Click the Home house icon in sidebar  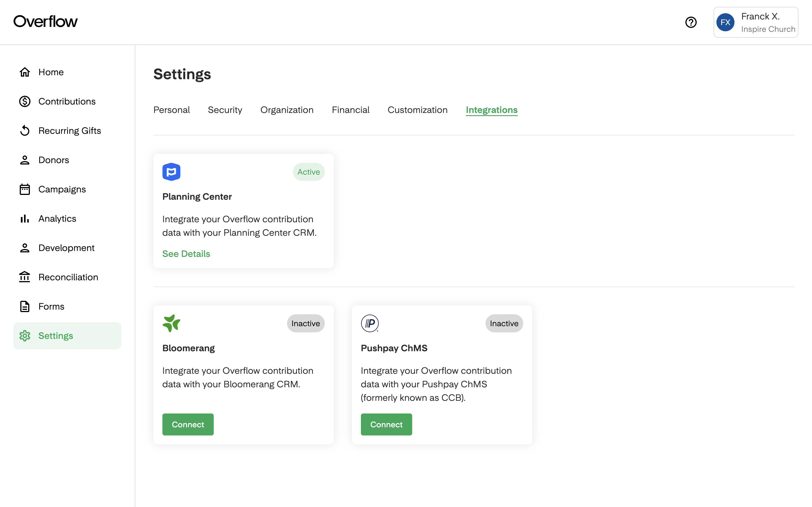pos(25,72)
